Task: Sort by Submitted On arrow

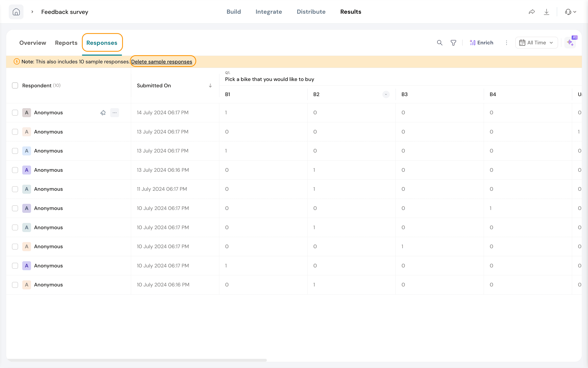Action: click(210, 86)
